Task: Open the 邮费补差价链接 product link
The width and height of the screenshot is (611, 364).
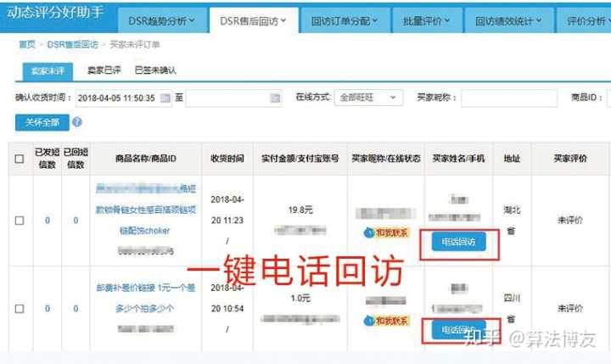Action: 146,298
